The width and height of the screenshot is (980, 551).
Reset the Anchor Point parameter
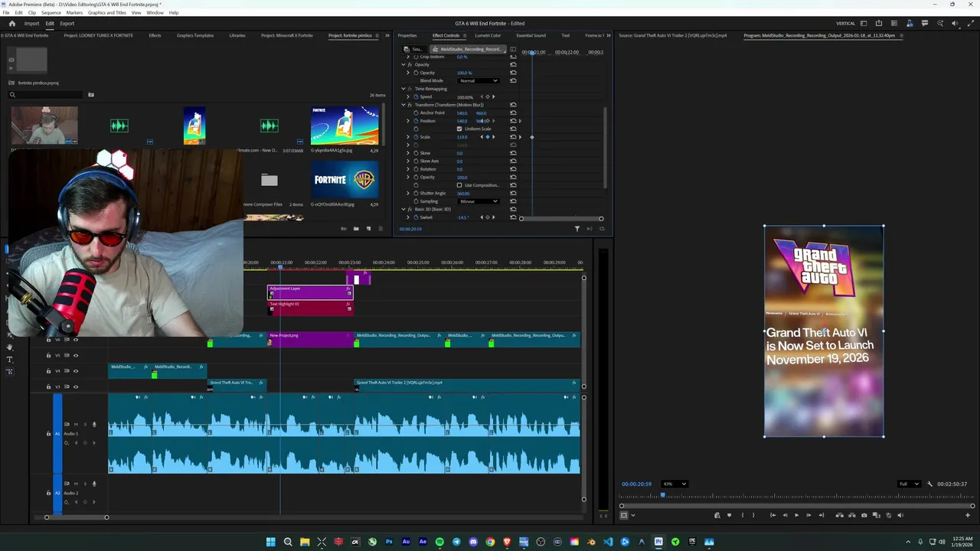click(x=513, y=112)
